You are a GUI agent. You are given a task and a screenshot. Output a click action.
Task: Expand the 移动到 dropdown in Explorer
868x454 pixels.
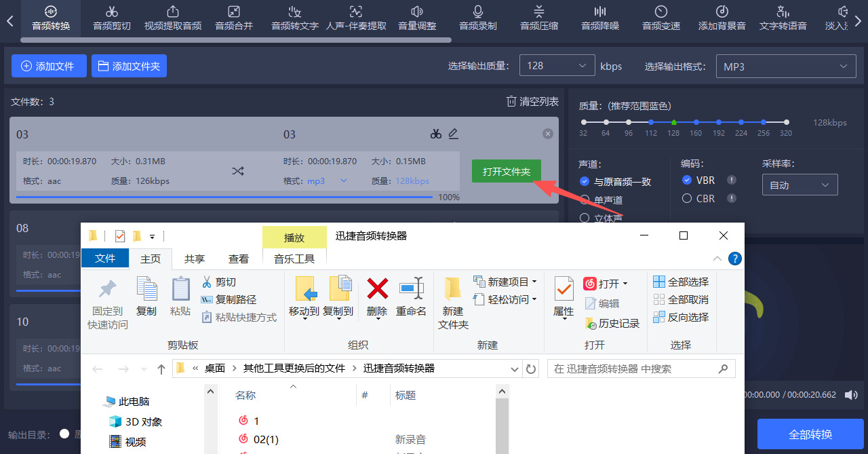tap(304, 319)
